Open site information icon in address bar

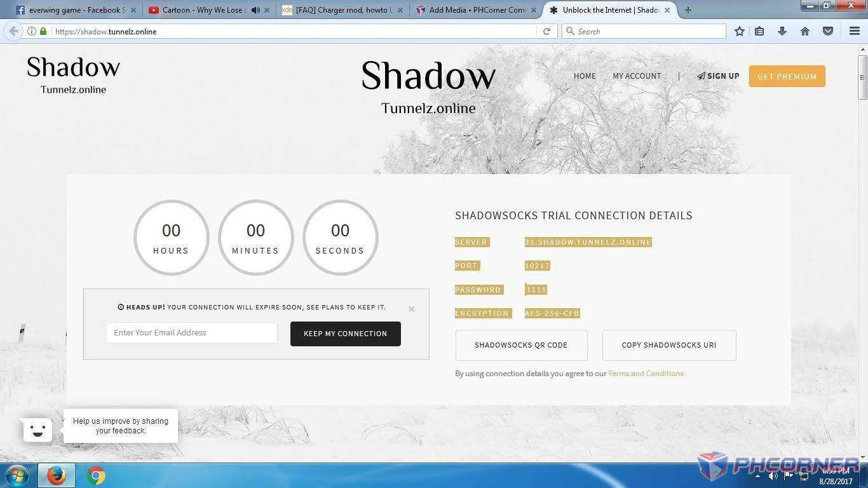pyautogui.click(x=32, y=31)
